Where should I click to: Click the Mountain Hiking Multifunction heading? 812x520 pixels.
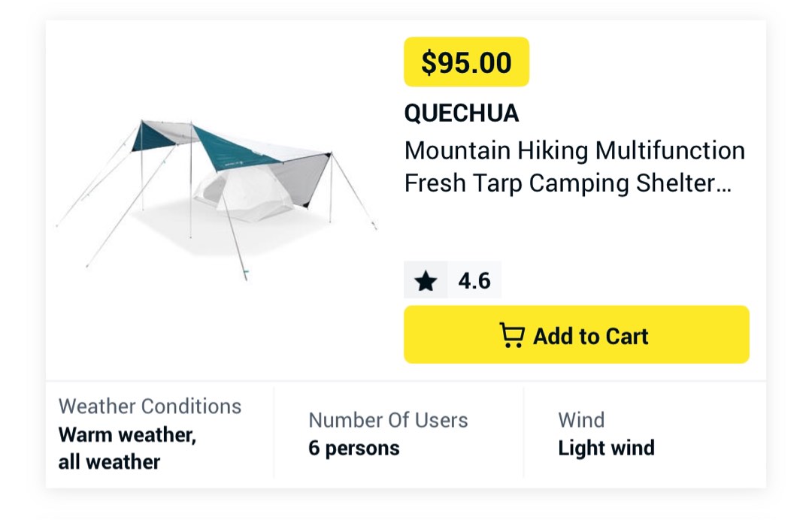(574, 150)
